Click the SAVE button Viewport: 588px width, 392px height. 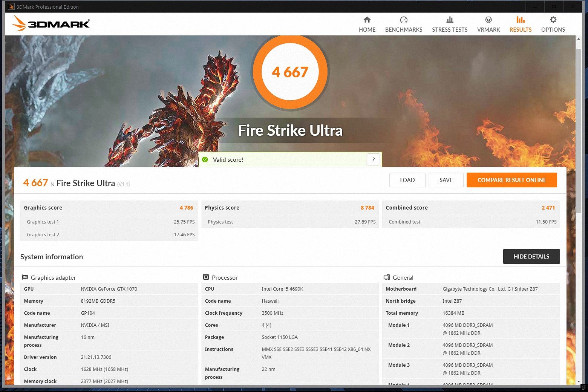click(446, 180)
